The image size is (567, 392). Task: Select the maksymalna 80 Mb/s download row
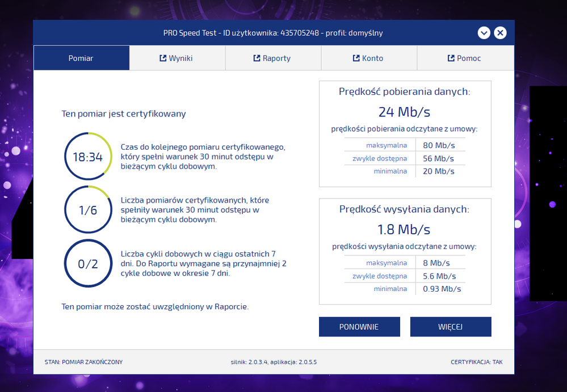click(405, 145)
